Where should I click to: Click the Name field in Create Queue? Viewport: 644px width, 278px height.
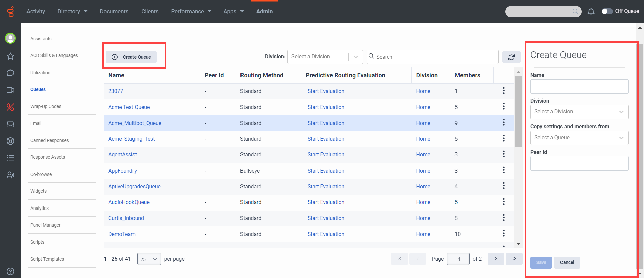coord(579,87)
